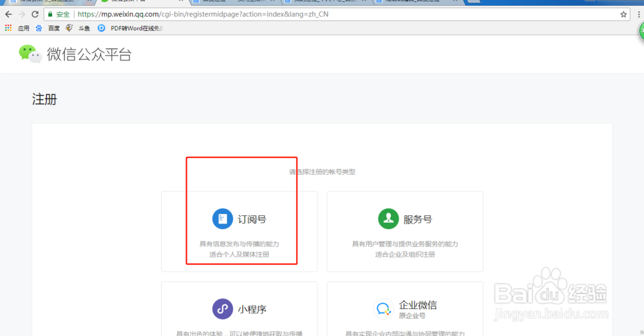Image resolution: width=644 pixels, height=336 pixels.
Task: Click the Douyu bookmark icon
Action: [69, 28]
